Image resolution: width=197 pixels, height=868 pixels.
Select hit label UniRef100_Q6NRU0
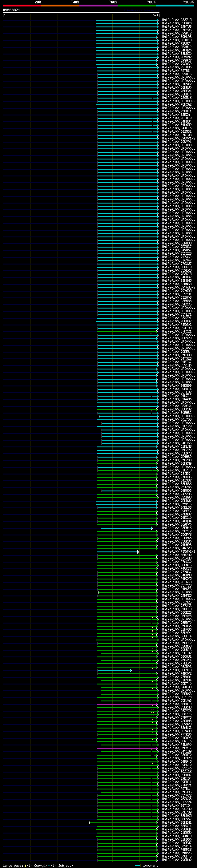tap(176, 88)
